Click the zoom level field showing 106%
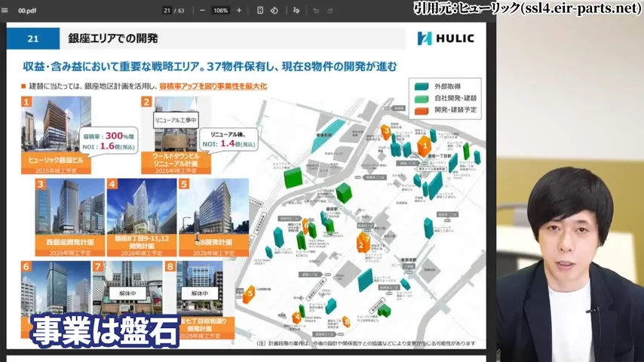The width and height of the screenshot is (644, 362). (220, 11)
